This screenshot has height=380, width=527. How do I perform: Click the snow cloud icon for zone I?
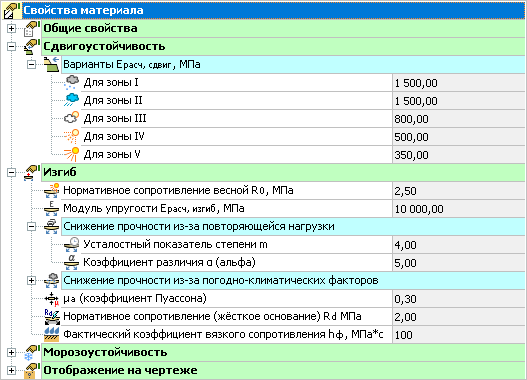coord(72,82)
